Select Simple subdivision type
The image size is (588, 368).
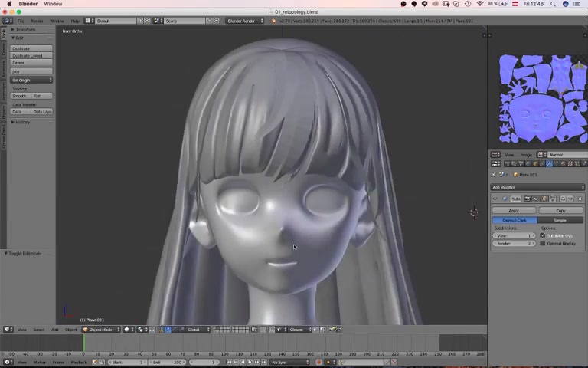(x=560, y=221)
